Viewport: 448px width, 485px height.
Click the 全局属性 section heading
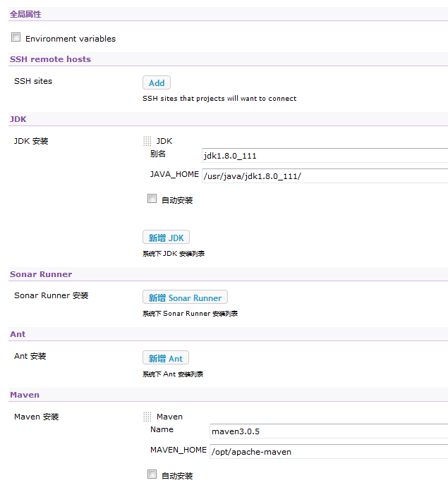coord(25,14)
